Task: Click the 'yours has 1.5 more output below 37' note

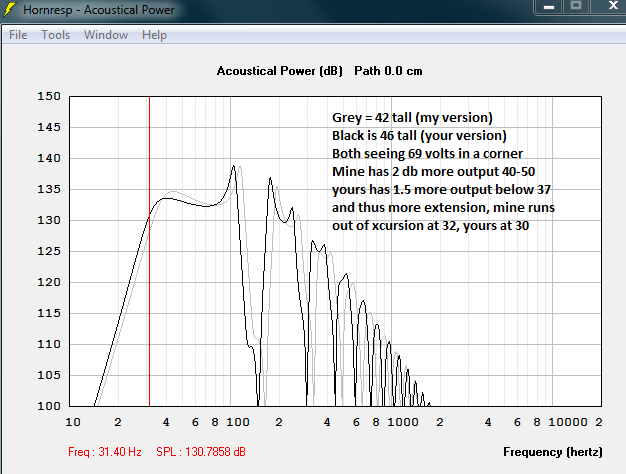Action: (442, 190)
